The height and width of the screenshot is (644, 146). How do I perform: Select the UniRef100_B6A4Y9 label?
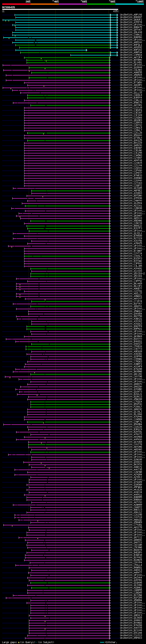point(131,550)
